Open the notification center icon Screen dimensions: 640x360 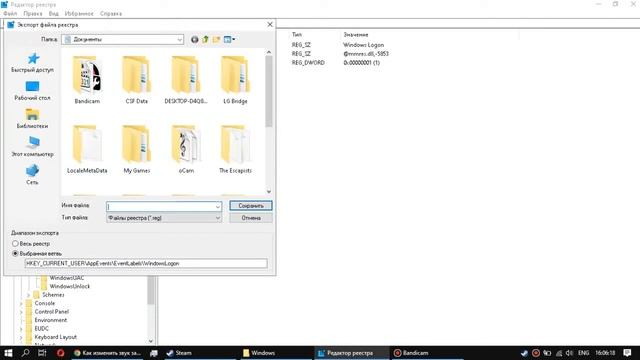pyautogui.click(x=627, y=353)
